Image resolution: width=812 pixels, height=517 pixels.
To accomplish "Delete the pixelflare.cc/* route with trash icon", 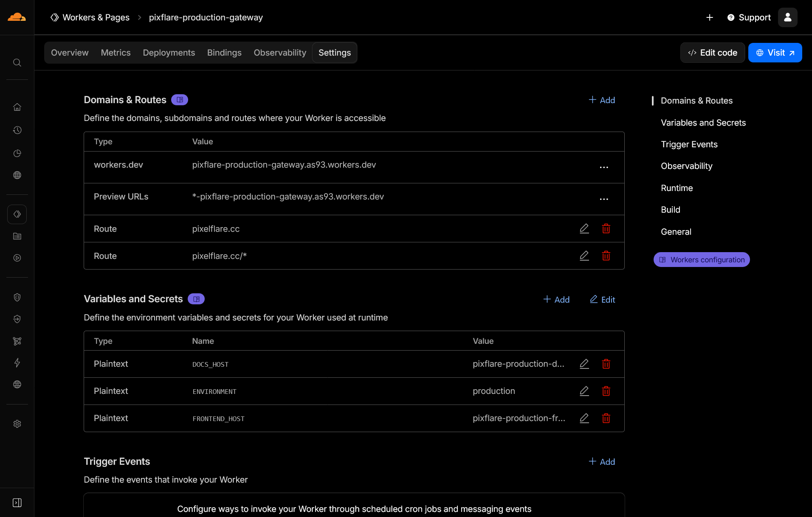I will 606,256.
